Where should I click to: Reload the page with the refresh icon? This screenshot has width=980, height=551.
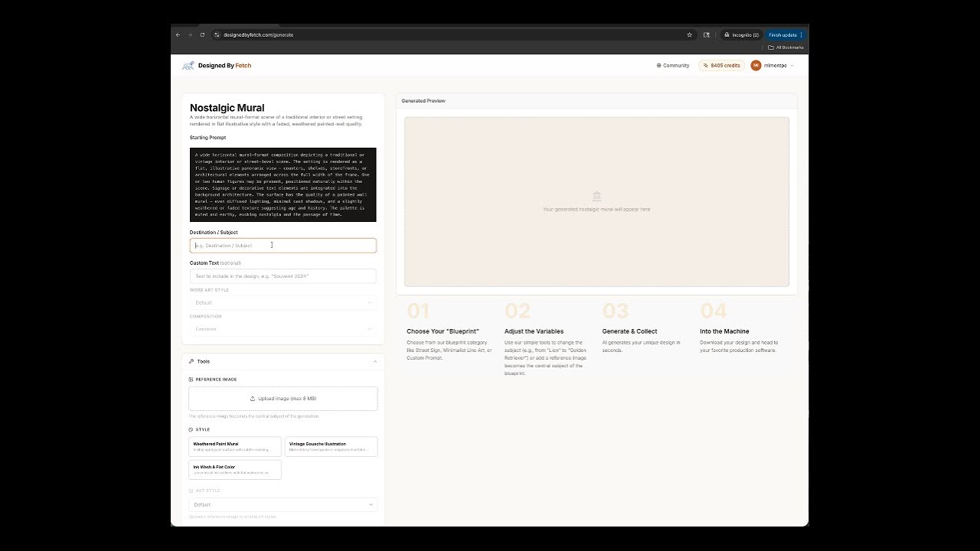tap(202, 34)
